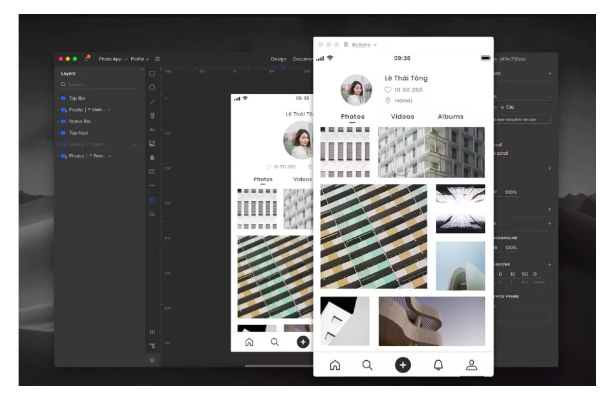Tap the search icon in the preview bottom bar
This screenshot has height=405, width=612.
click(x=367, y=365)
